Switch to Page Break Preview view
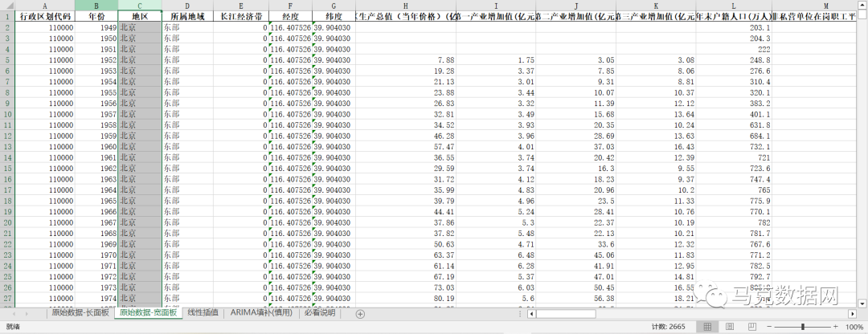The width and height of the screenshot is (868, 334). tap(751, 327)
